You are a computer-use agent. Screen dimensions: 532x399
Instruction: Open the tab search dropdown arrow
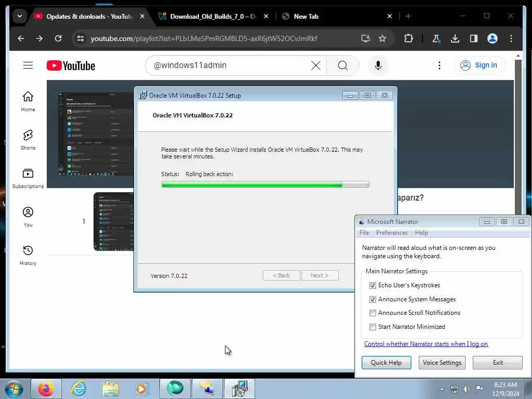pos(20,16)
